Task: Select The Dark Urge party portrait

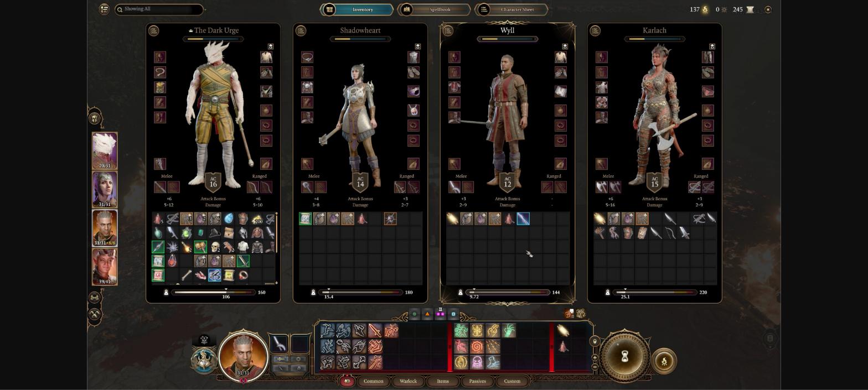Action: [x=105, y=150]
